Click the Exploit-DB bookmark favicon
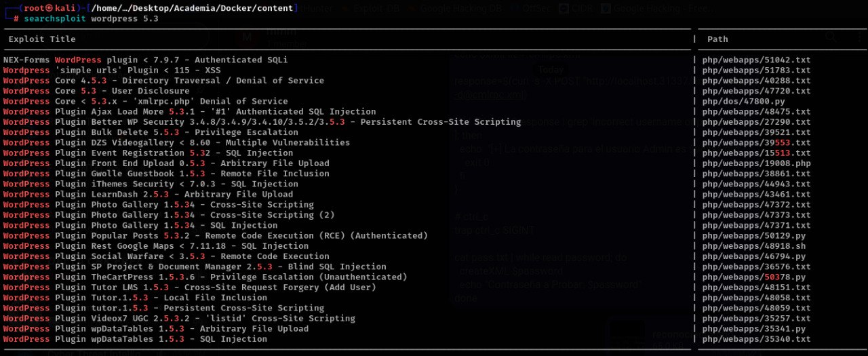This screenshot has height=356, width=868. pos(345,9)
